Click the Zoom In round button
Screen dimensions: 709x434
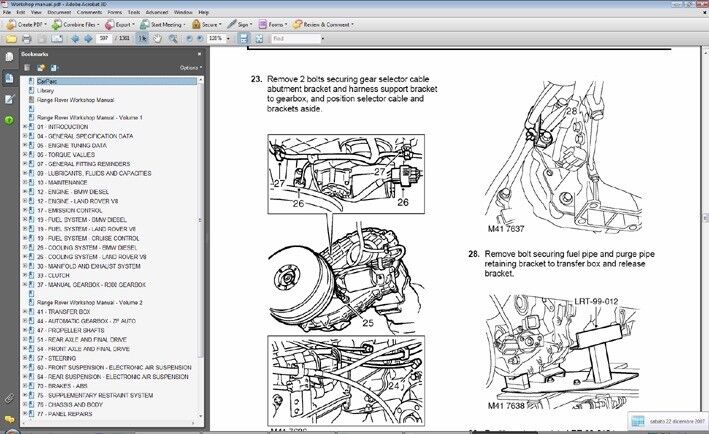coord(200,39)
